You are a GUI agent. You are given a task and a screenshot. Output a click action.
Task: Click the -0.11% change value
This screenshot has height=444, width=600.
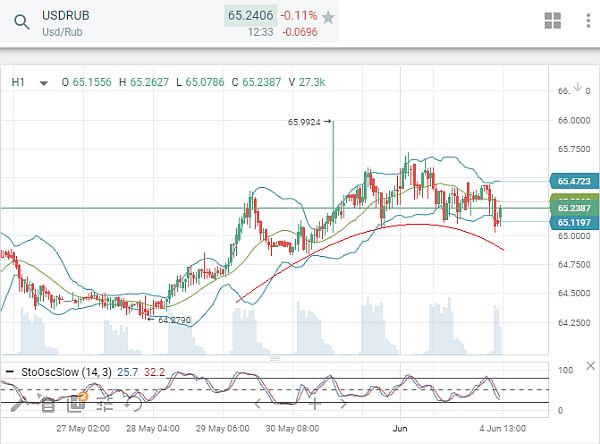pos(298,16)
